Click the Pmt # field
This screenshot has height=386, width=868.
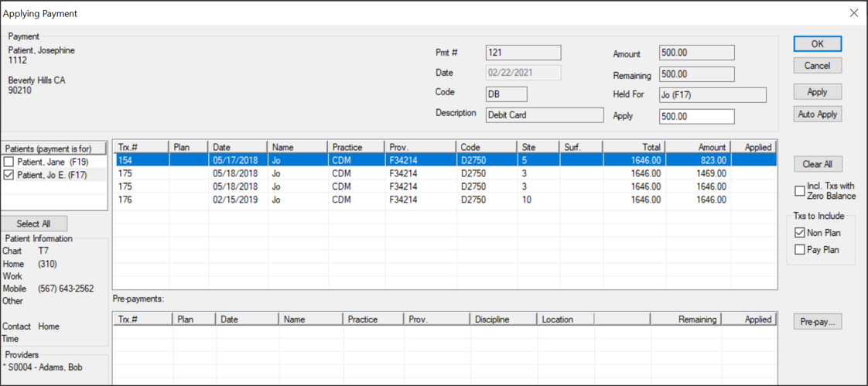tap(523, 53)
